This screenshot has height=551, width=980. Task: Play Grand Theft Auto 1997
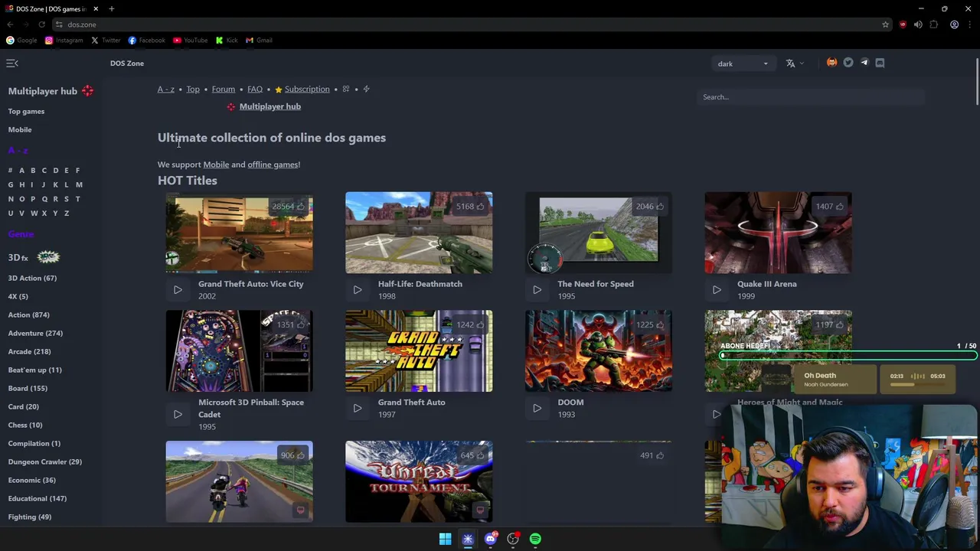(358, 408)
